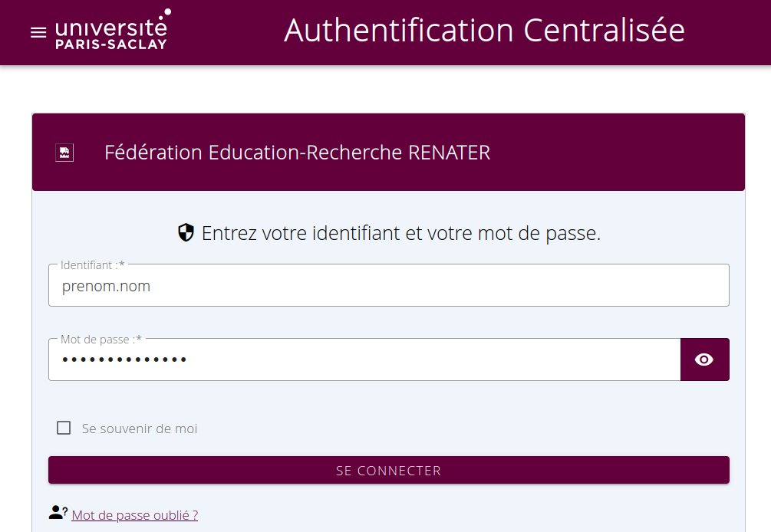The image size is (771, 532).
Task: Click the 'Entrez votre identifiant' instruction text
Action: point(400,233)
